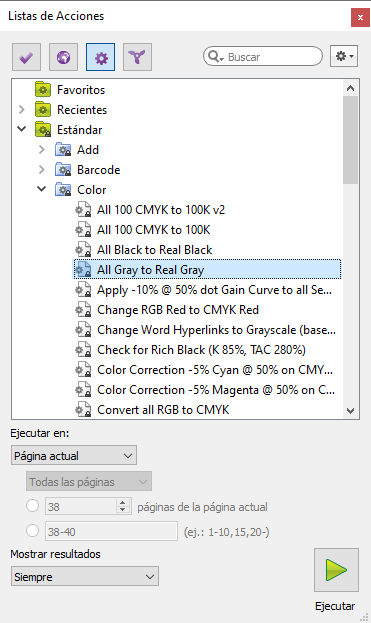Image resolution: width=371 pixels, height=623 pixels.
Task: Click the list's scroll down arrow
Action: (350, 410)
